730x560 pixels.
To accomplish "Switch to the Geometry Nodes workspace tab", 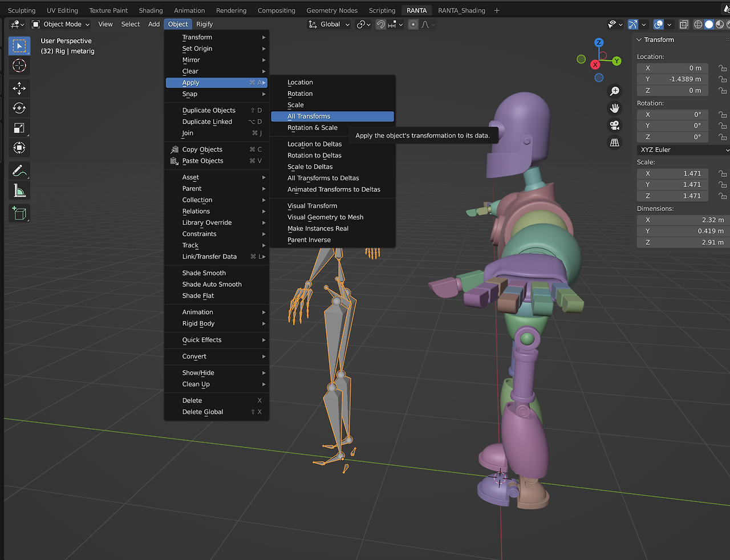I will (332, 10).
